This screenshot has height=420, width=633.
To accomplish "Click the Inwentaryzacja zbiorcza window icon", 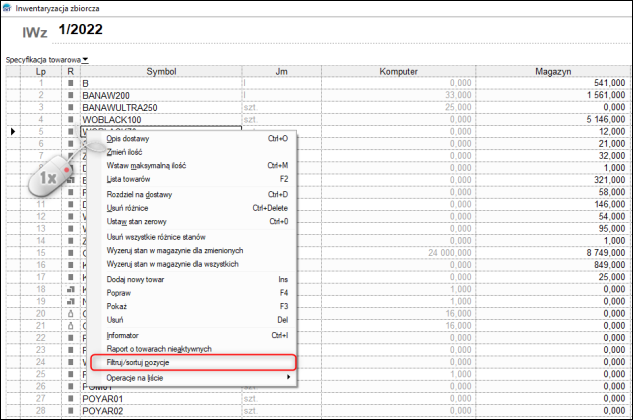I will (x=7, y=7).
